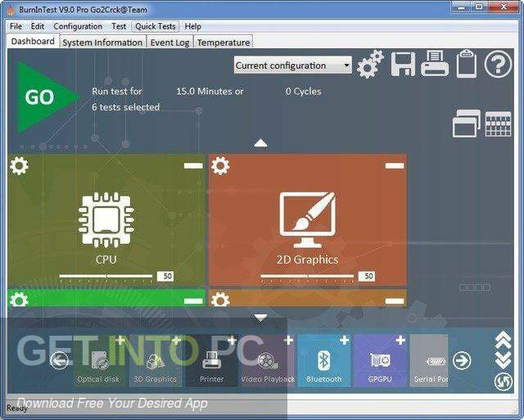Open the Test menu
Image resolution: width=524 pixels, height=420 pixels.
coord(119,26)
